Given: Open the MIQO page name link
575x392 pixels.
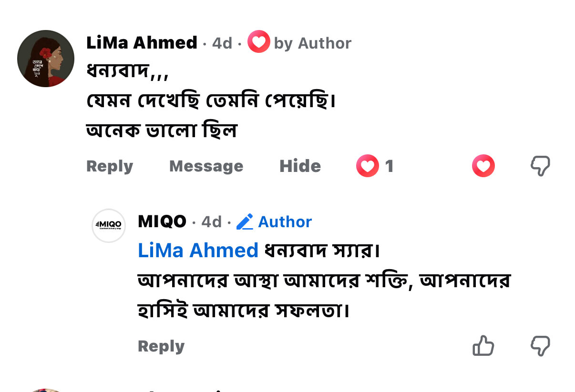Looking at the screenshot, I should click(x=162, y=221).
